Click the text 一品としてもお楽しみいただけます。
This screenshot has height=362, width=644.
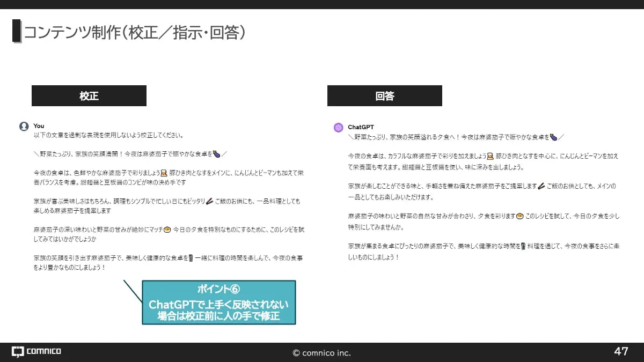[390, 197]
